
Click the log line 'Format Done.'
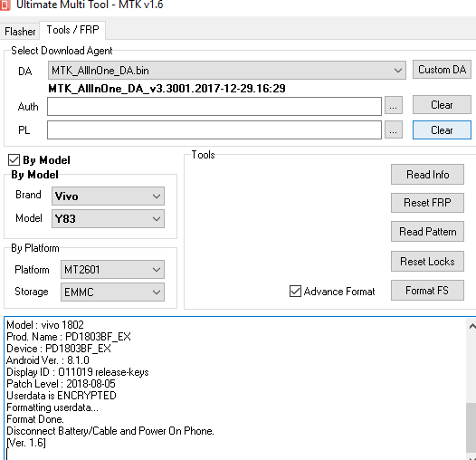pos(35,419)
